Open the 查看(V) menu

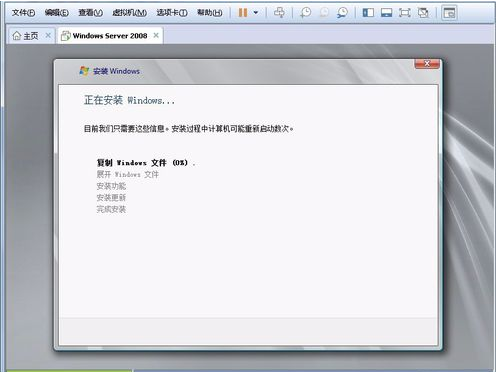click(90, 13)
